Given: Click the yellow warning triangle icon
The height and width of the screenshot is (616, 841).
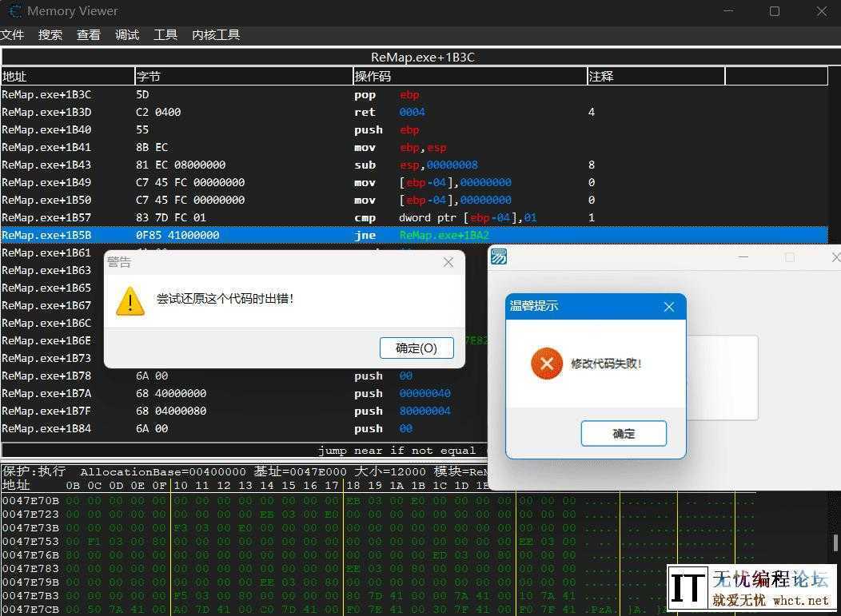Looking at the screenshot, I should [x=130, y=301].
